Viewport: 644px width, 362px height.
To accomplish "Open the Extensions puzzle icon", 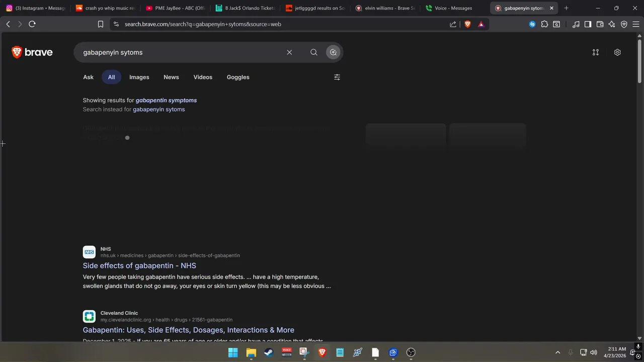I will tap(544, 24).
